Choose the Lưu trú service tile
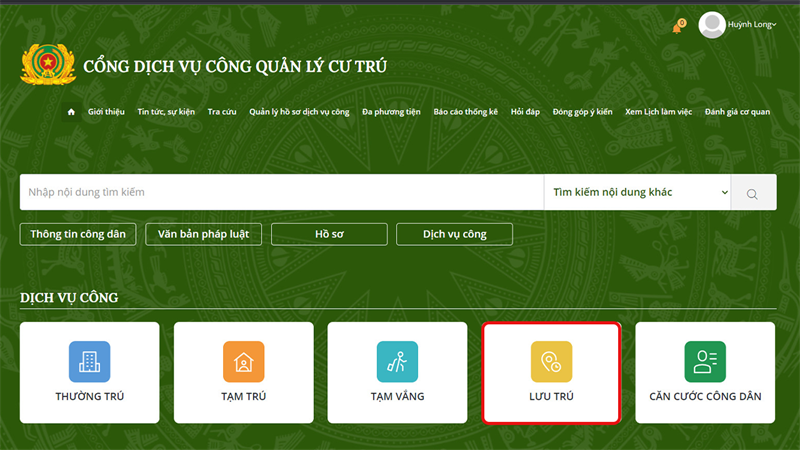Image resolution: width=800 pixels, height=450 pixels. 551,372
